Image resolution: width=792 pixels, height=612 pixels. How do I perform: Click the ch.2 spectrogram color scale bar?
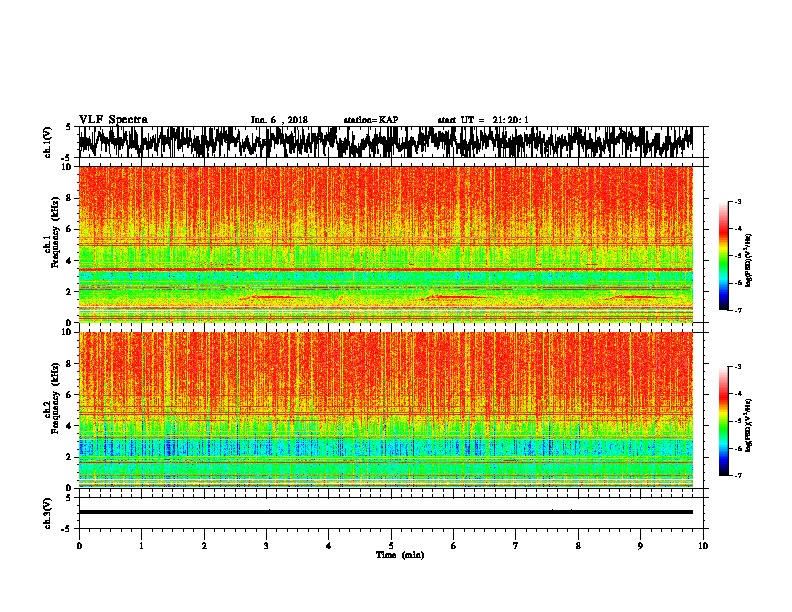[723, 421]
